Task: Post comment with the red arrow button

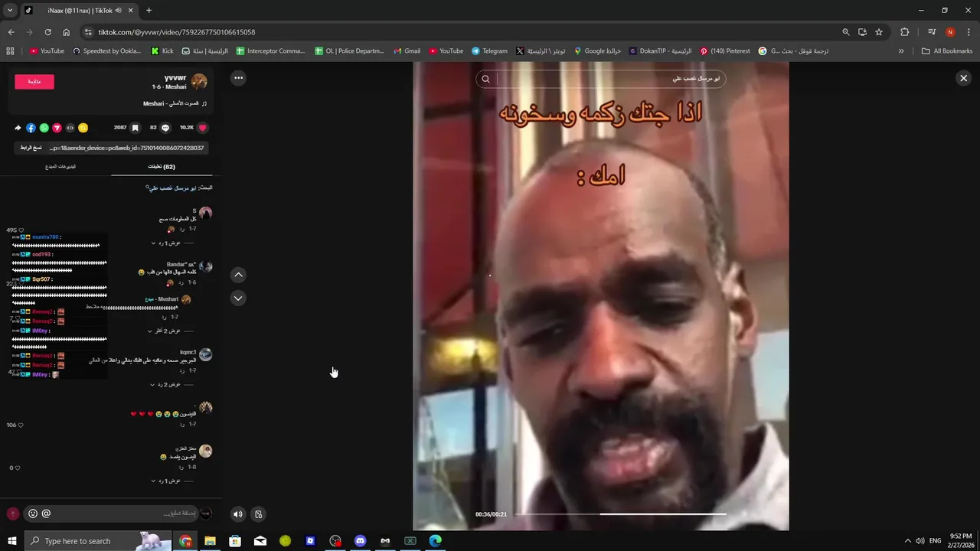Action: pyautogui.click(x=12, y=514)
